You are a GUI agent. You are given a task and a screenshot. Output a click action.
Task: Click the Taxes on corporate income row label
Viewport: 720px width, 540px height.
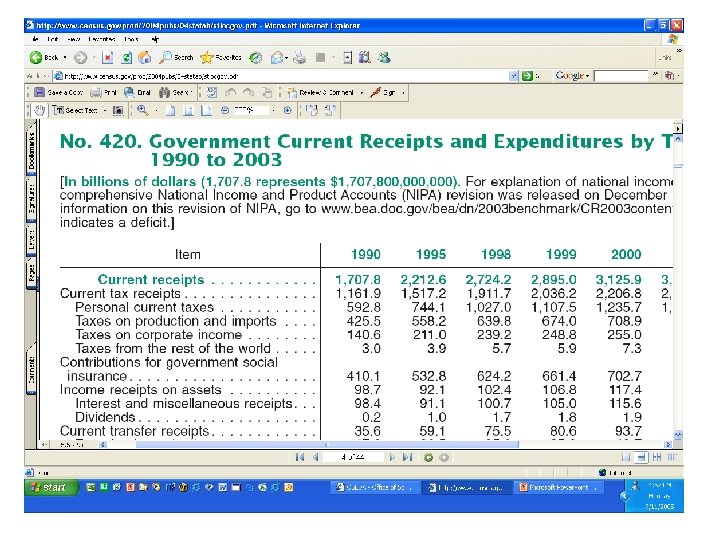pyautogui.click(x=159, y=335)
